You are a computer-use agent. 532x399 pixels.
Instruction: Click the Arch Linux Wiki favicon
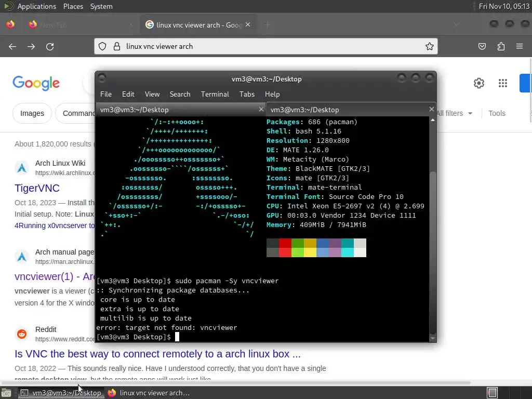[x=22, y=168]
